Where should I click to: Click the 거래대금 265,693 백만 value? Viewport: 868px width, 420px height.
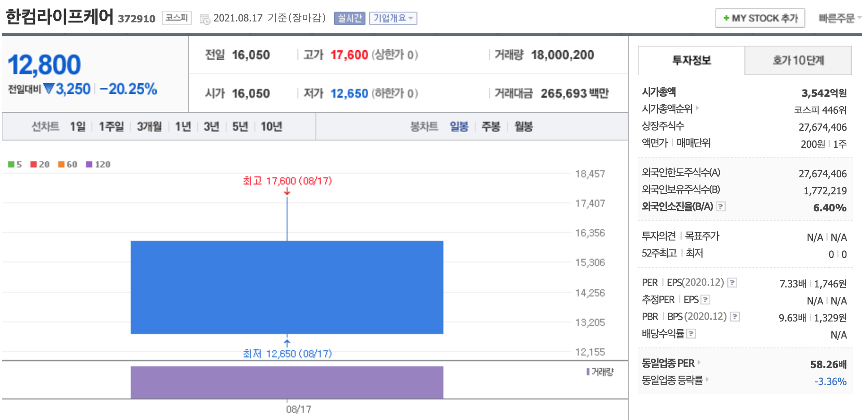coord(575,94)
